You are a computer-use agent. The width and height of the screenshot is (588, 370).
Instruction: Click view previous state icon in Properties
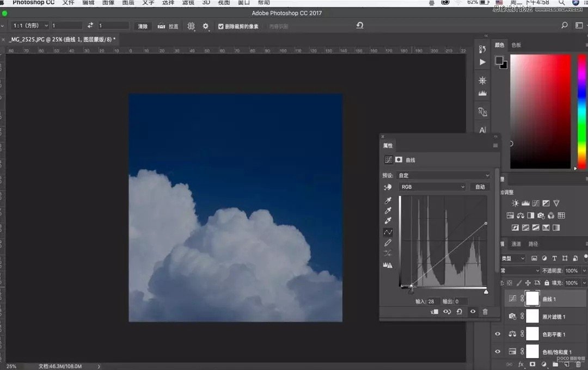[x=447, y=312]
